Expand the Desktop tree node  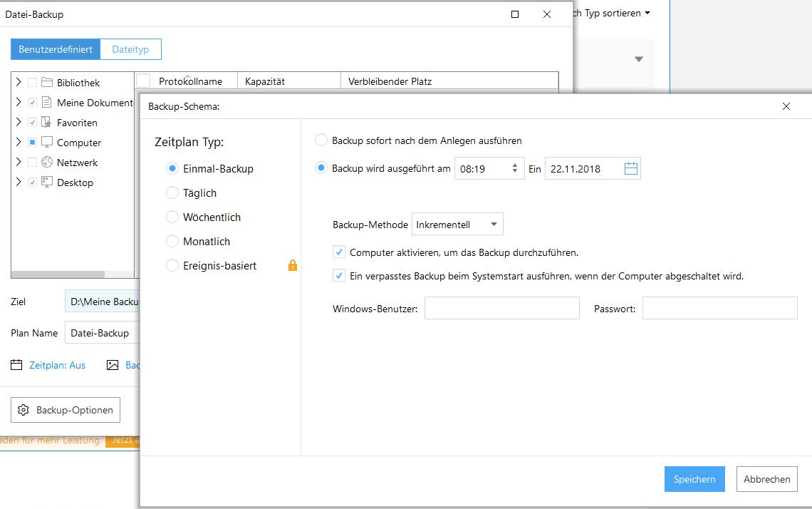19,182
